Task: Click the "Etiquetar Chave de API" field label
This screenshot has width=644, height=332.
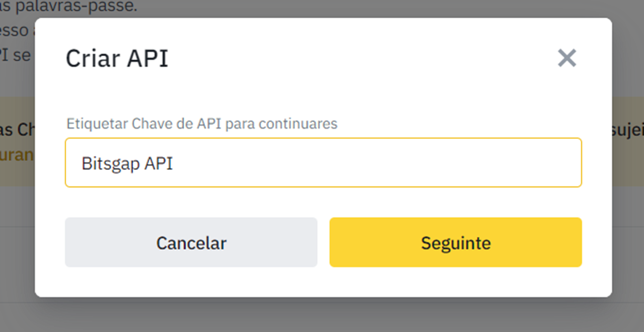Action: (201, 124)
